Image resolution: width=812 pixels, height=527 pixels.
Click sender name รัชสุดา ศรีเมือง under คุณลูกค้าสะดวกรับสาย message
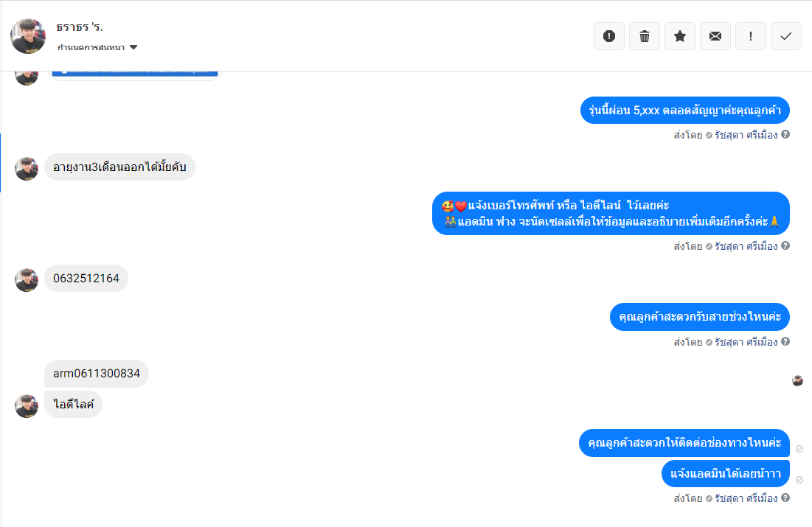pos(746,342)
